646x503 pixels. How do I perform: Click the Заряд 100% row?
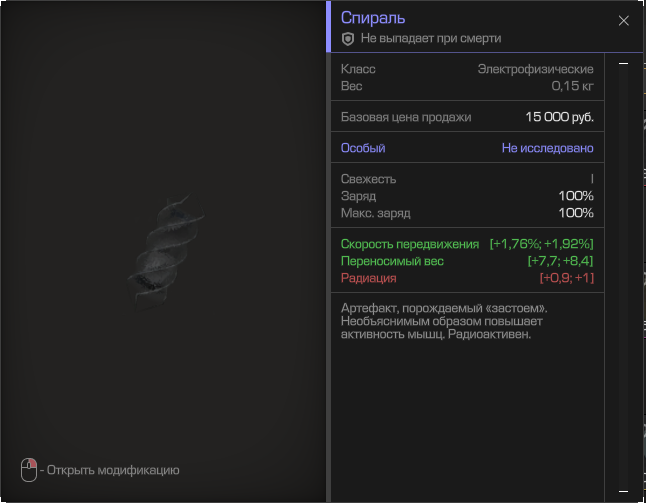tap(467, 196)
